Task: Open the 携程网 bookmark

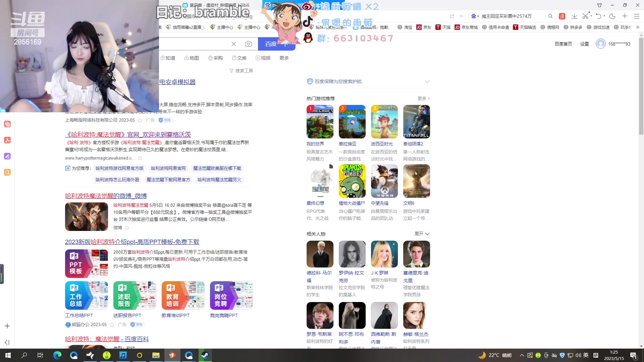Action: click(550, 27)
